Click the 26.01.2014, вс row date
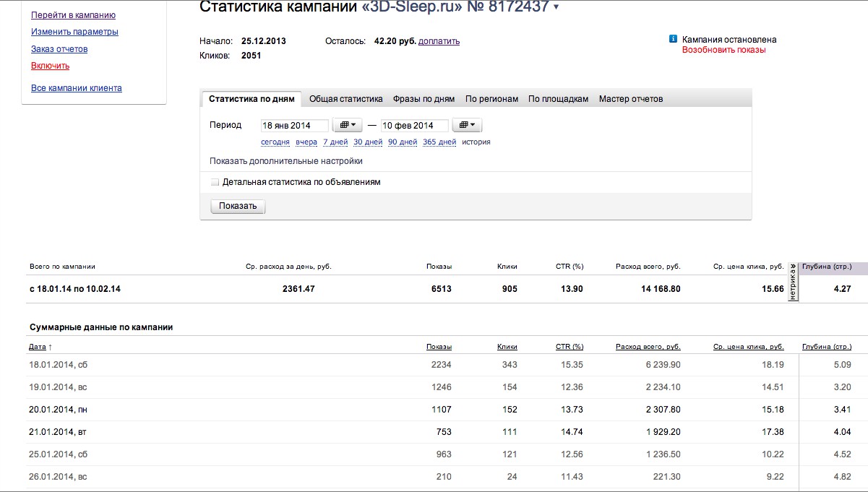 click(59, 477)
